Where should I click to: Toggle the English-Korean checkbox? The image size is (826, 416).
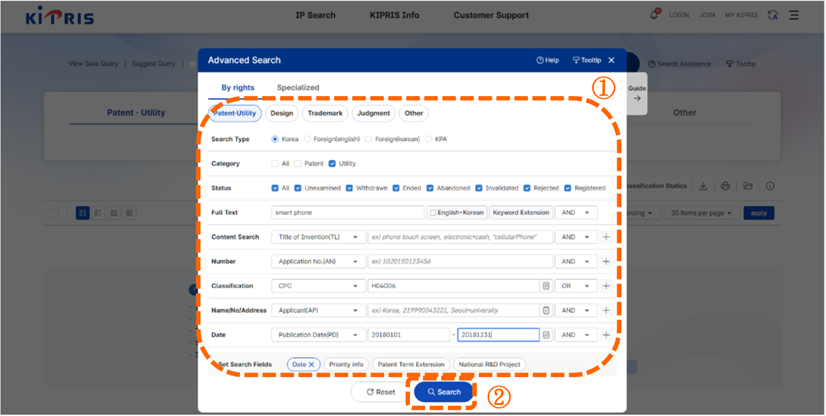coord(433,213)
